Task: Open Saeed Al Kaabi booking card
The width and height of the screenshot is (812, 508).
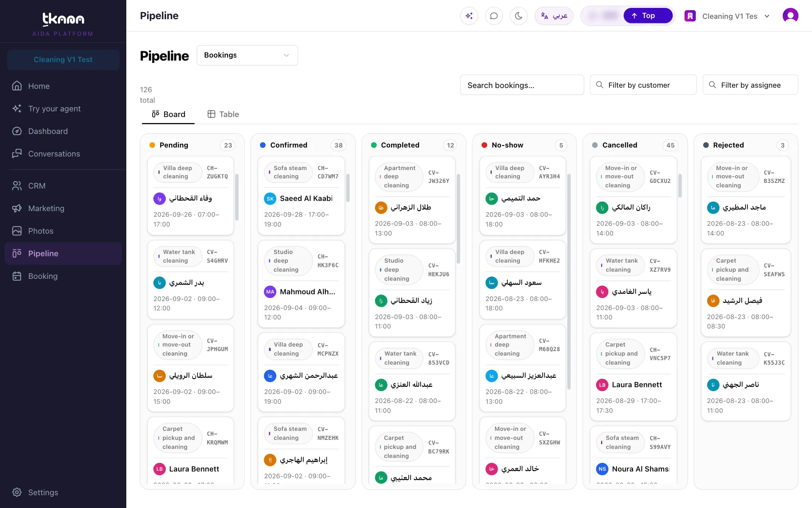Action: [301, 196]
